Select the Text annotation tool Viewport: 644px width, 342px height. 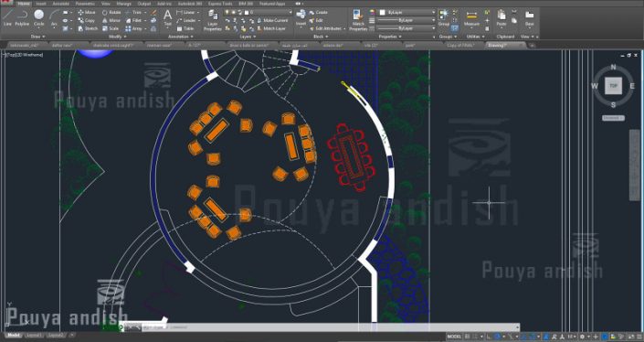[x=167, y=18]
